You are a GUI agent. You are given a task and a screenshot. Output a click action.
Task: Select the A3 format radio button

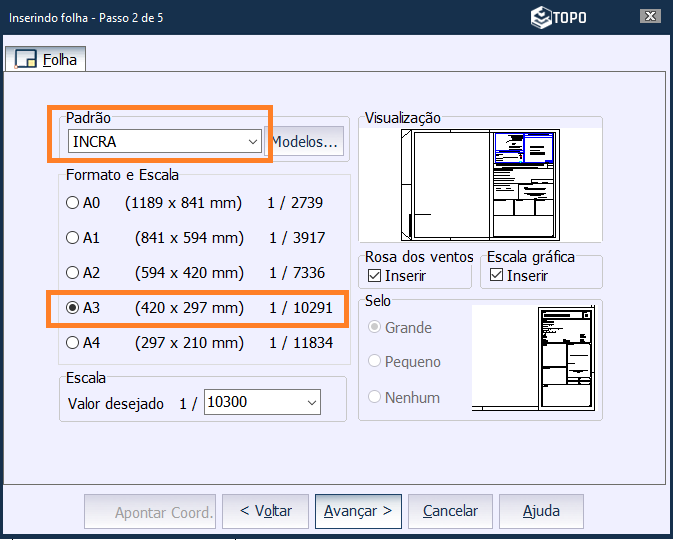pos(72,308)
